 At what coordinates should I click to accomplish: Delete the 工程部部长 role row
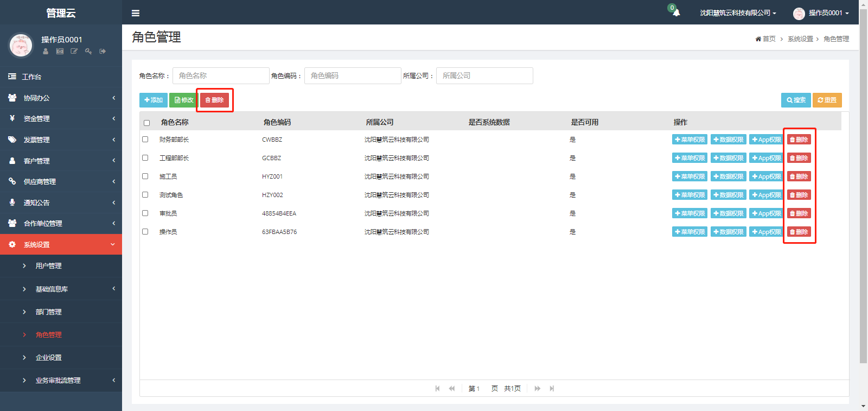point(799,158)
